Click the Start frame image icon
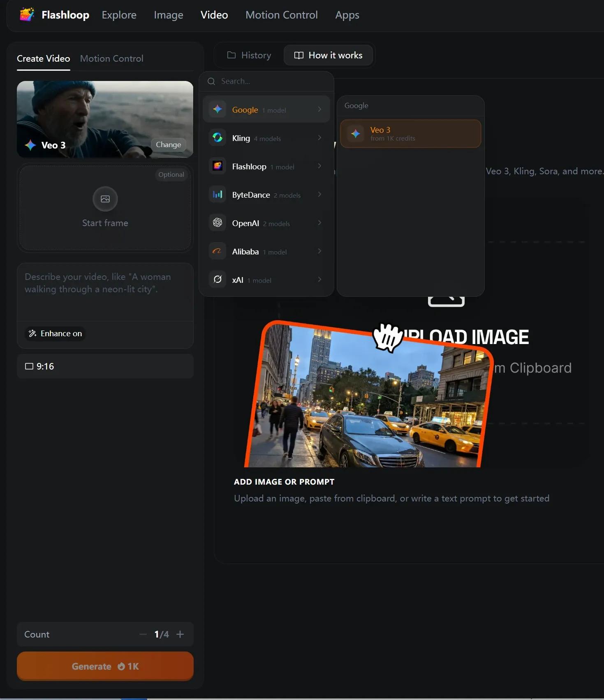The height and width of the screenshot is (700, 604). point(105,199)
